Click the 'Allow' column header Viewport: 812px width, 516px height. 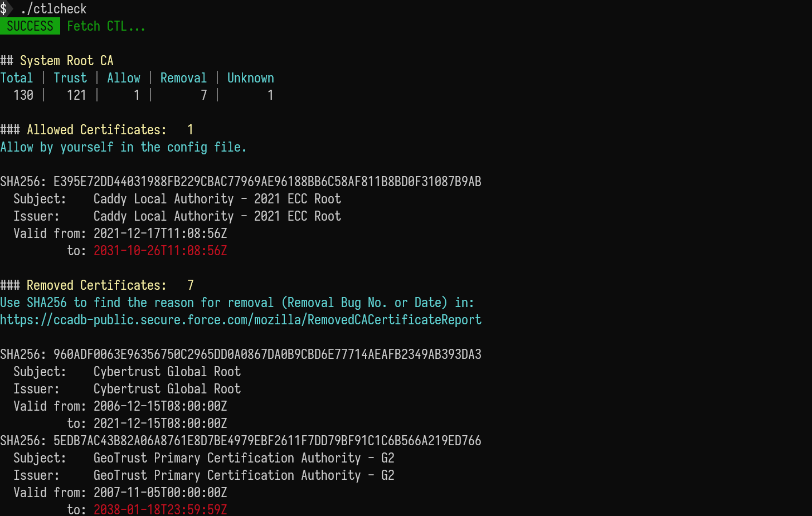[x=124, y=78]
